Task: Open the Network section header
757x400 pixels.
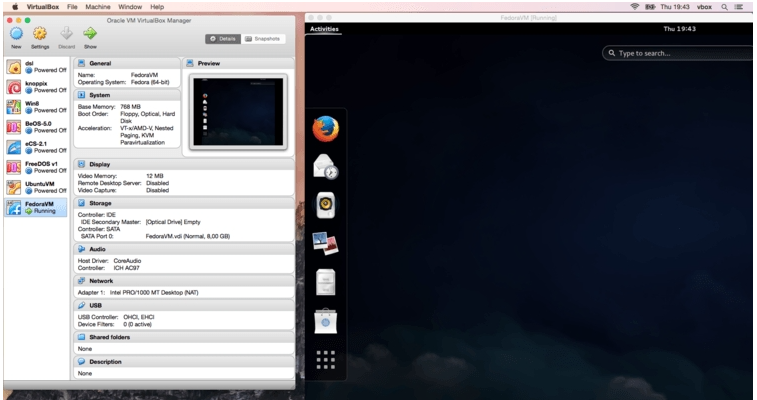Action: 184,281
